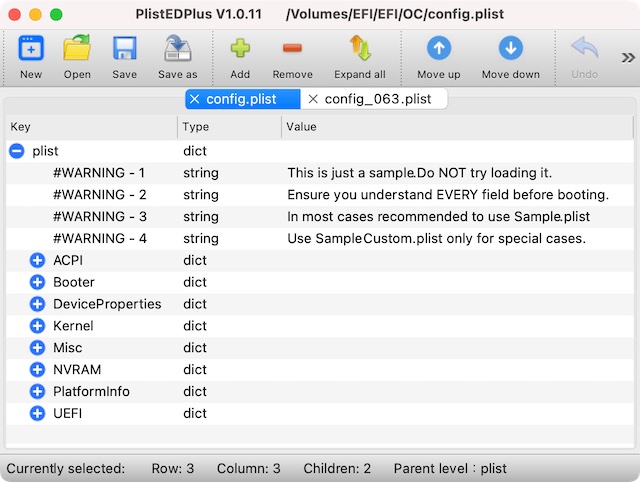This screenshot has width=640, height=482.
Task: Click the Type column header
Action: click(229, 127)
